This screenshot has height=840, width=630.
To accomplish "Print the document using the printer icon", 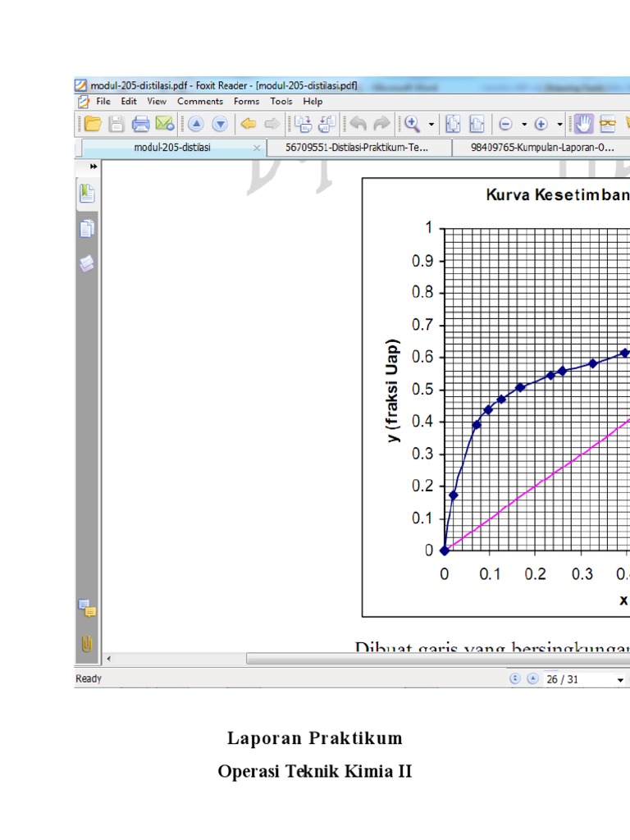I will coord(141,124).
